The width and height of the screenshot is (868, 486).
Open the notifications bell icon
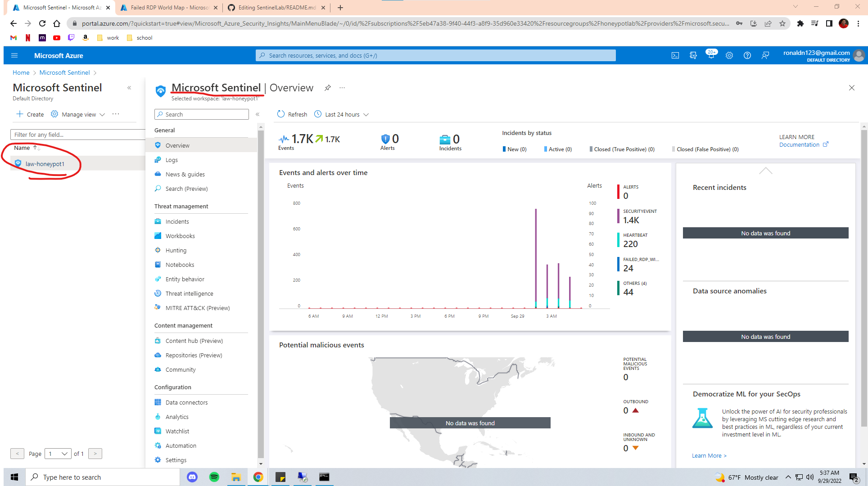711,55
